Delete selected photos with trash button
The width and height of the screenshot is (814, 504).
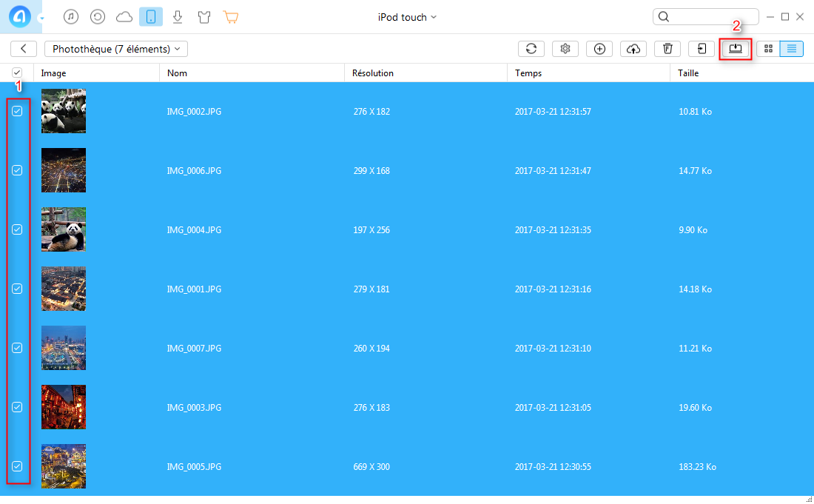coord(667,49)
